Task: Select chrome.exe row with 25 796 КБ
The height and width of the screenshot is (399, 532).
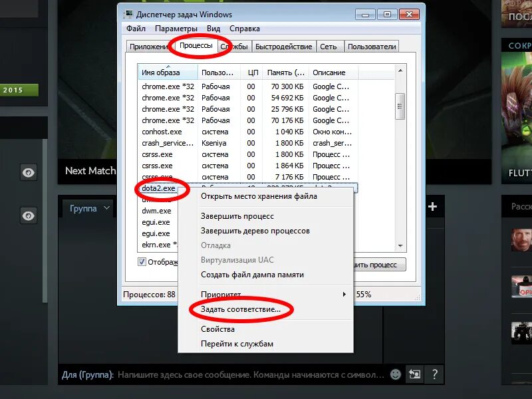Action: click(x=249, y=109)
